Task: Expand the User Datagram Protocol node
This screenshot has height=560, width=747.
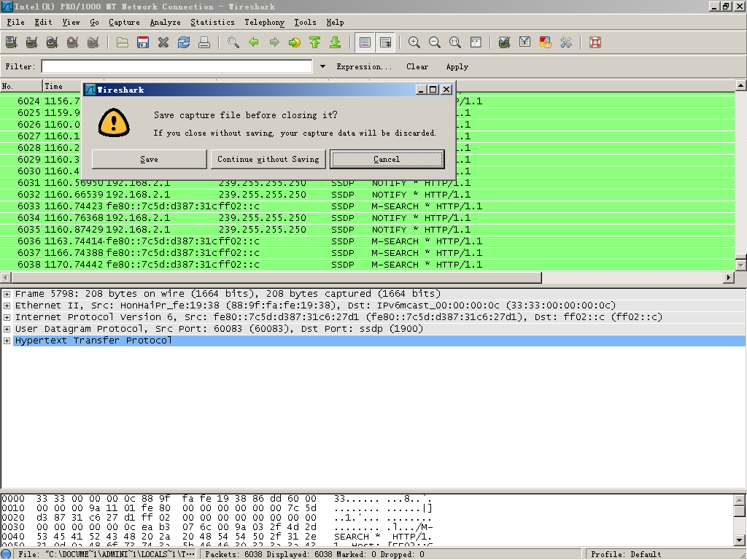Action: (x=7, y=329)
